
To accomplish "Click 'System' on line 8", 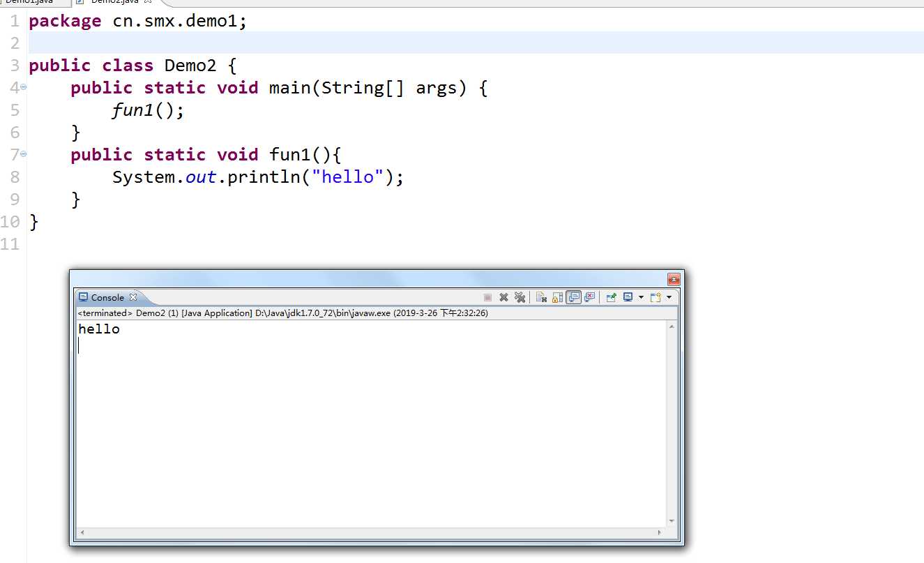I will pos(144,177).
